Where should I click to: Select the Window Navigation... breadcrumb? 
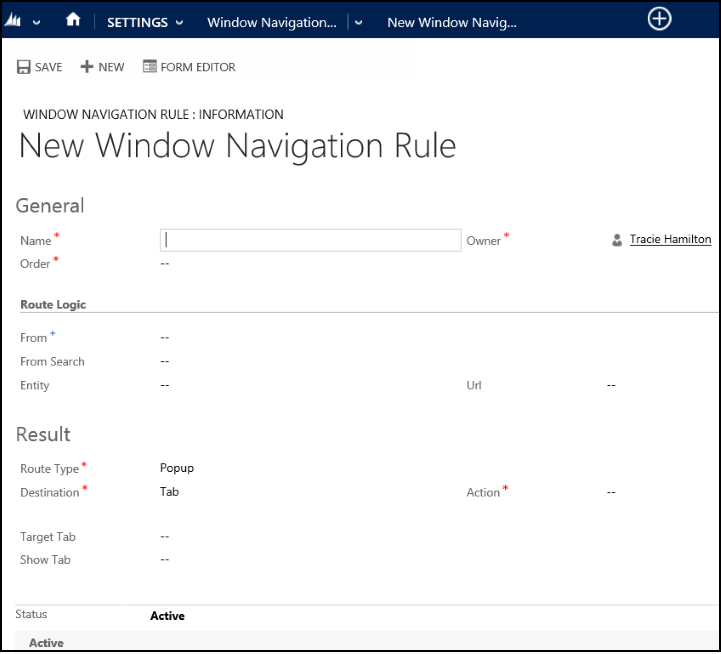[272, 23]
